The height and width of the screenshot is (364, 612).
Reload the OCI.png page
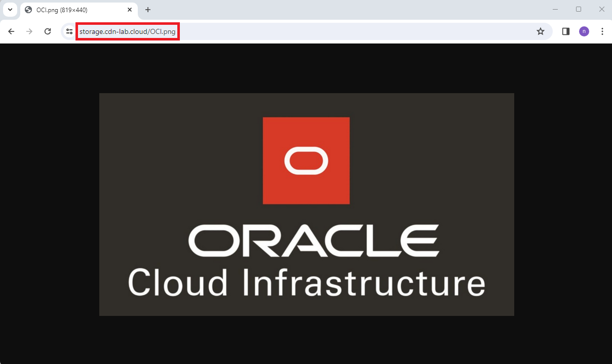(48, 31)
